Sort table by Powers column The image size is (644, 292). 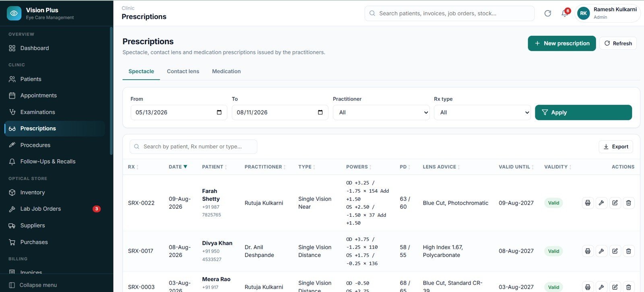tap(359, 167)
